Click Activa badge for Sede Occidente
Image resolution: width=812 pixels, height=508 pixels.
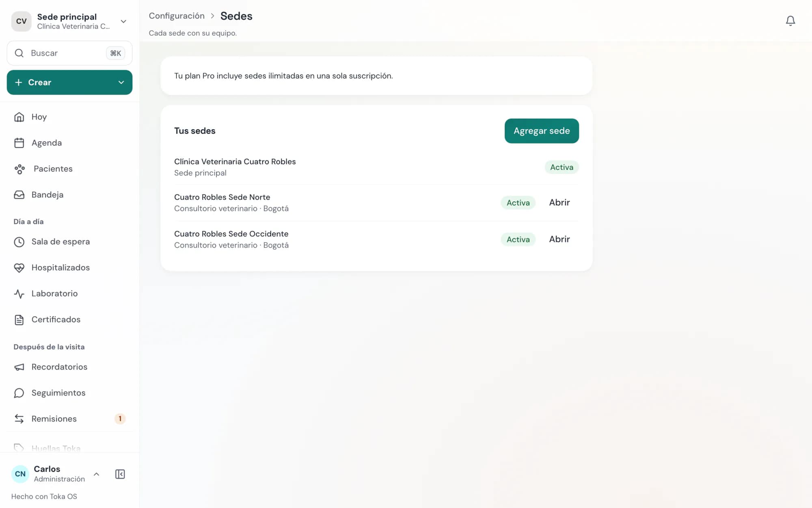click(518, 239)
